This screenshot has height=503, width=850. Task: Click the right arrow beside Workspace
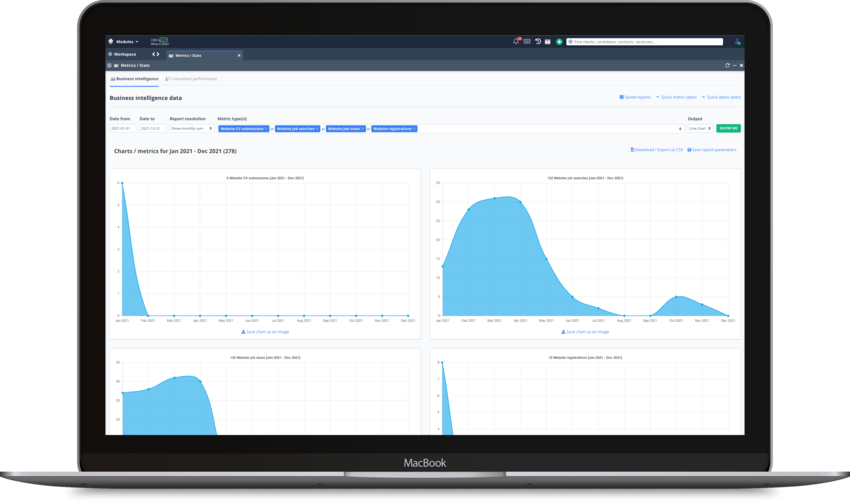coord(158,54)
